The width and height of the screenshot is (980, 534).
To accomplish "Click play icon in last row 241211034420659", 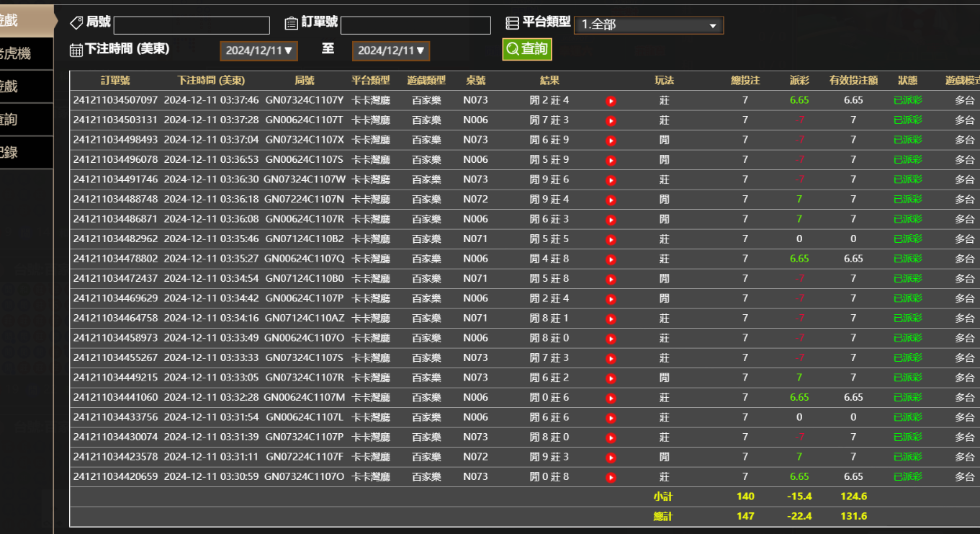I will [611, 477].
